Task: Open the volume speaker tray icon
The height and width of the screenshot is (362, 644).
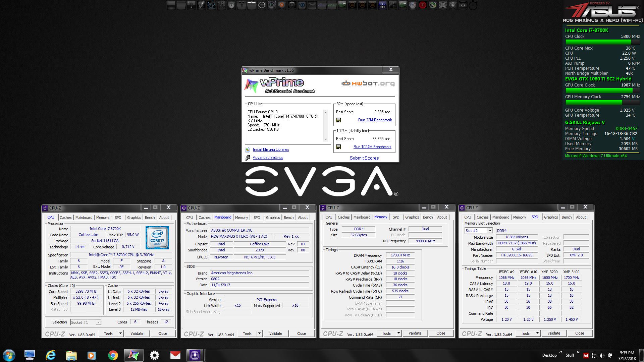Action: pos(602,356)
